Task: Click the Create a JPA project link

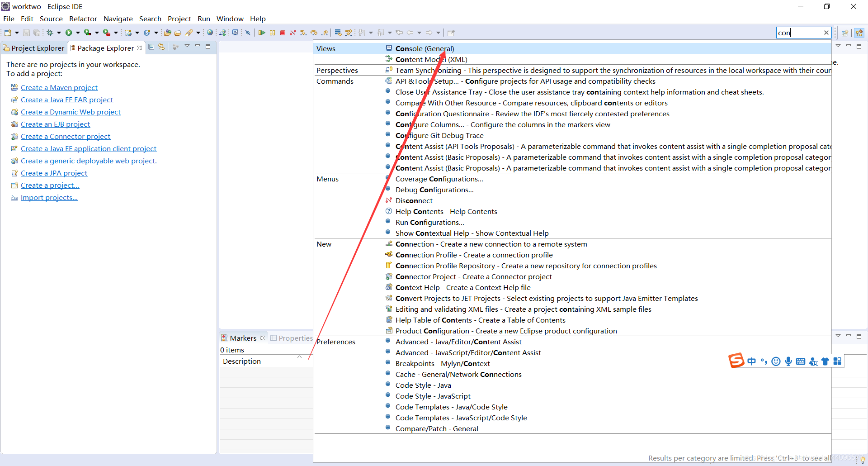Action: pos(54,173)
